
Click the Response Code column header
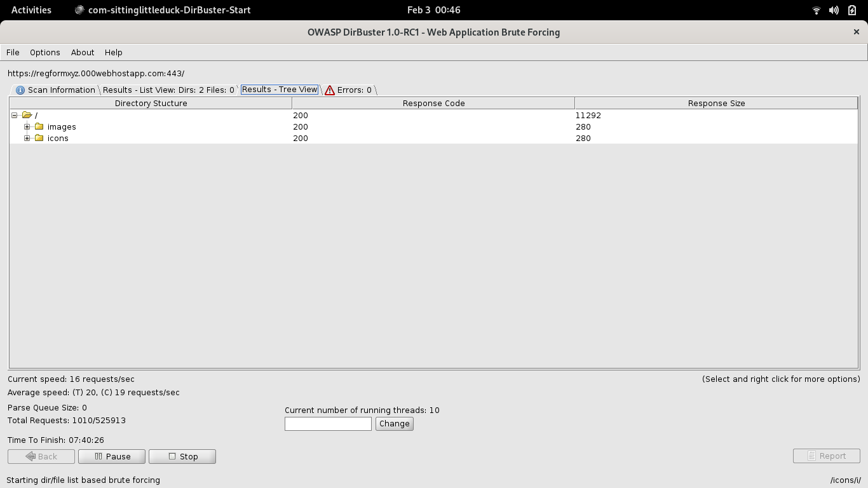(433, 103)
